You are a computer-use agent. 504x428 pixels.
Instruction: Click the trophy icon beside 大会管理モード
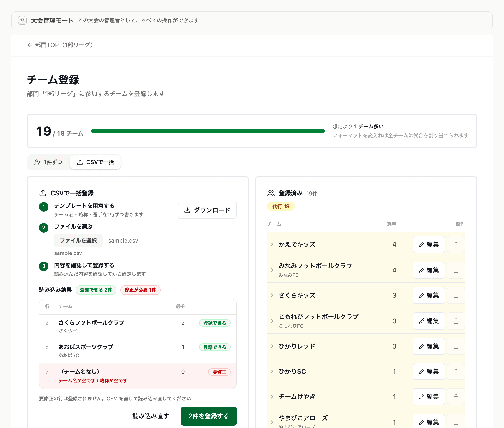pyautogui.click(x=22, y=20)
